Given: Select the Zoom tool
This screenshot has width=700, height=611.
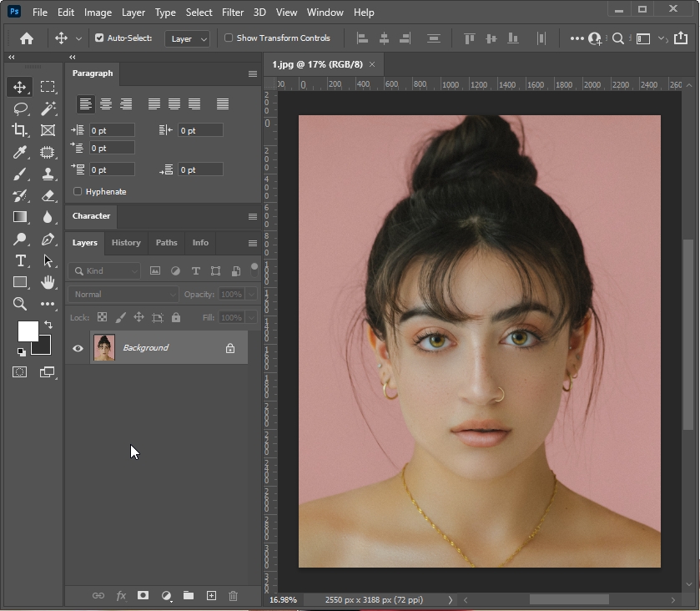Looking at the screenshot, I should coord(20,304).
